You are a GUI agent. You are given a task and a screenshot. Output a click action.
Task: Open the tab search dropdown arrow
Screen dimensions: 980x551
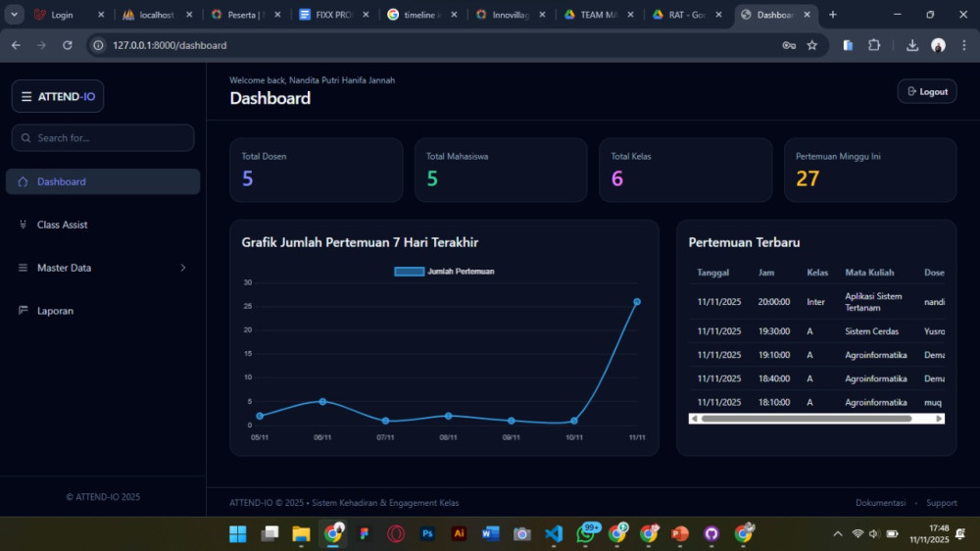pos(15,15)
